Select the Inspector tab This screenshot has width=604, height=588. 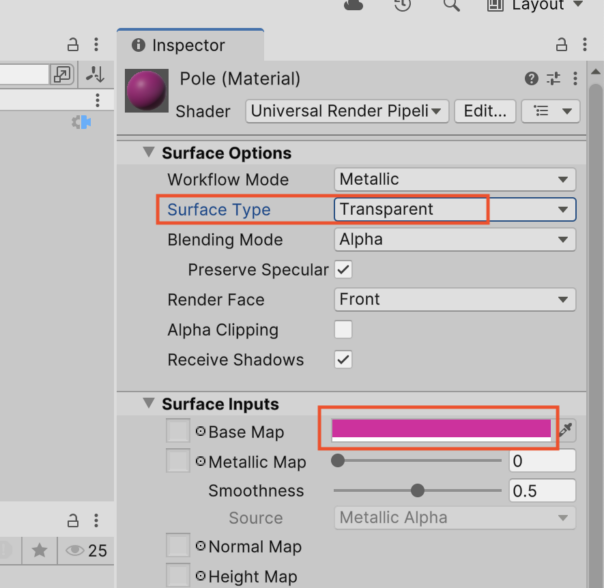point(190,45)
